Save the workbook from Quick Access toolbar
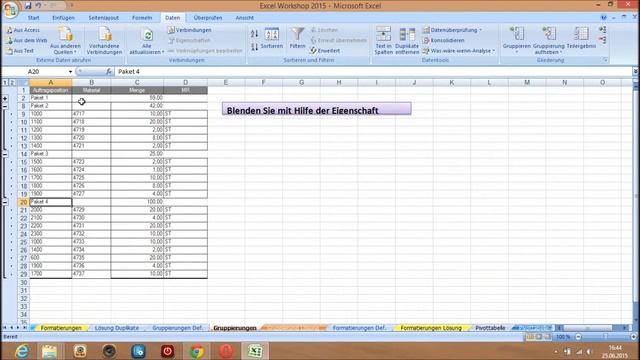This screenshot has height=360, width=640. point(28,6)
